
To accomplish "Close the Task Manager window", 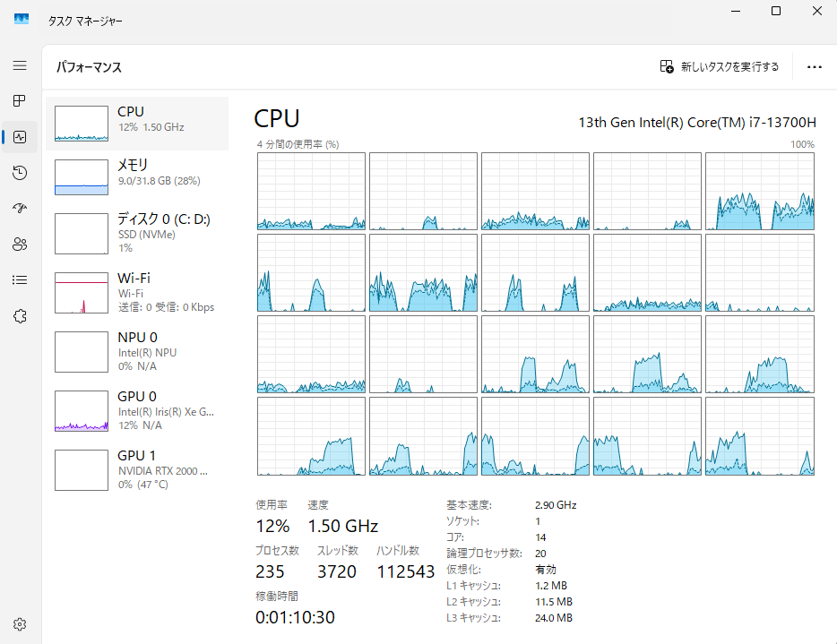I will click(x=816, y=12).
